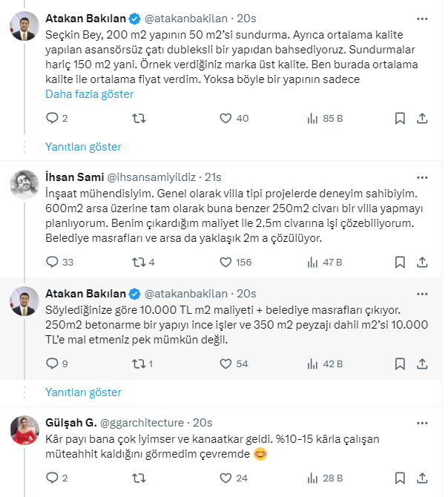448x497 pixels.
Task: Like İhsan Sami's tweet with 156 likes
Action: coord(226,261)
